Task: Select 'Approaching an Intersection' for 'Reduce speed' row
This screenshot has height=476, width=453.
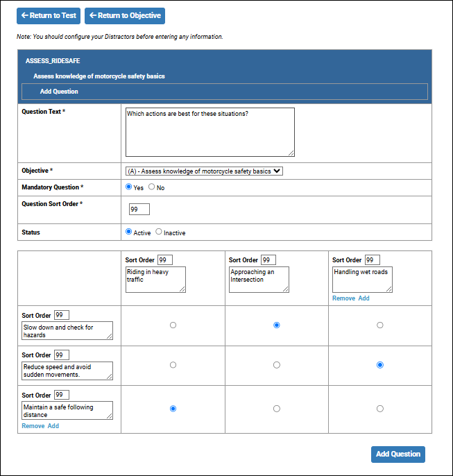Action: [x=277, y=365]
